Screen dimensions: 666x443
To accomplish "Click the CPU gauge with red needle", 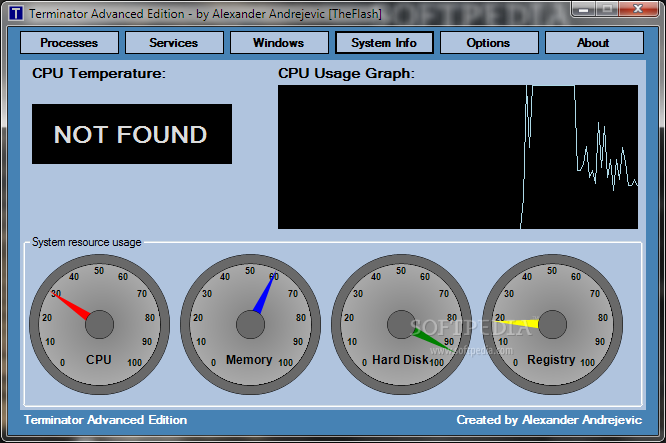I will coord(99,324).
